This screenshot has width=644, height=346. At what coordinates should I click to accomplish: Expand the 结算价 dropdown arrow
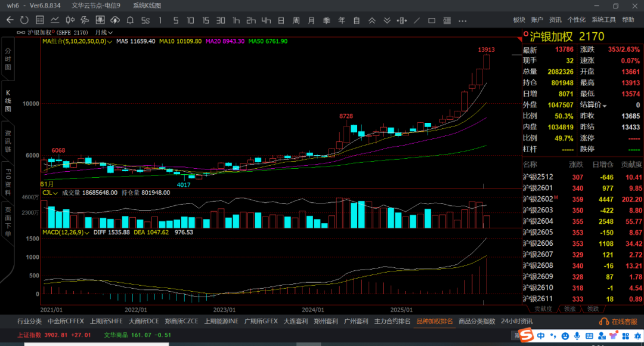(x=605, y=106)
